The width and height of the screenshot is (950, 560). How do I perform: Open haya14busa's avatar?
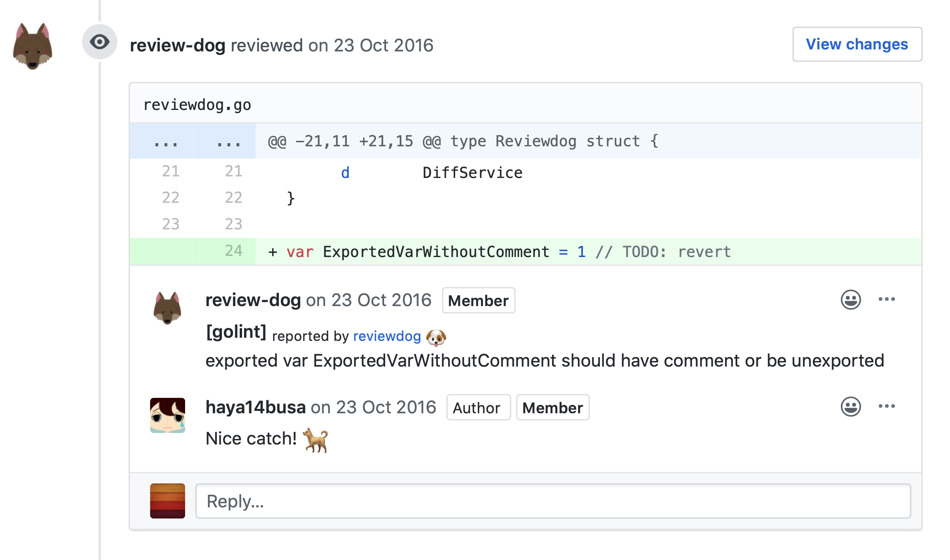click(167, 415)
